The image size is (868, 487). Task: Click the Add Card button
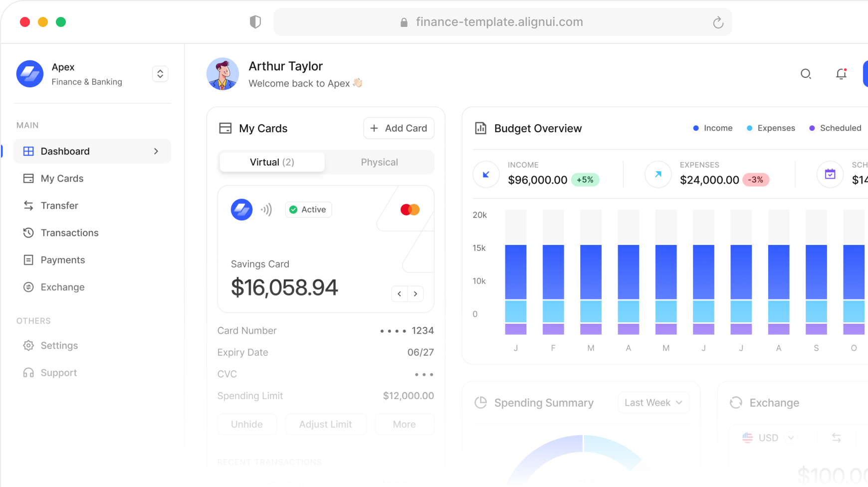click(399, 128)
